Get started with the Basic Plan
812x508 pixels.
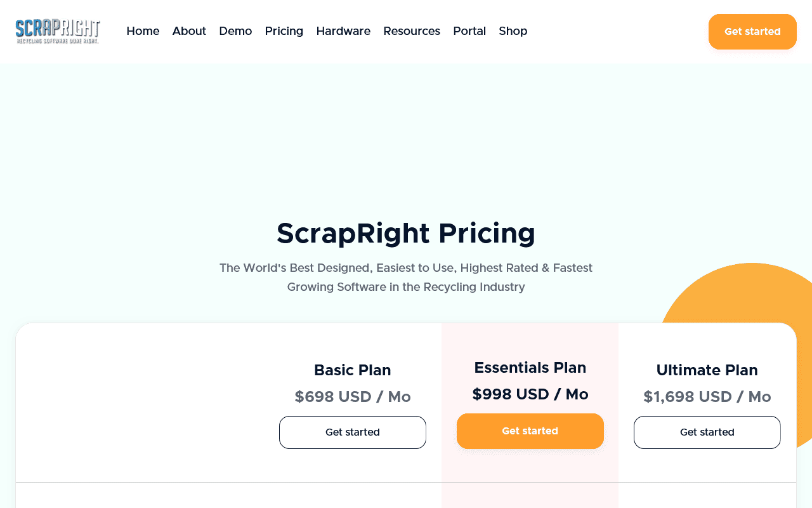pyautogui.click(x=352, y=432)
